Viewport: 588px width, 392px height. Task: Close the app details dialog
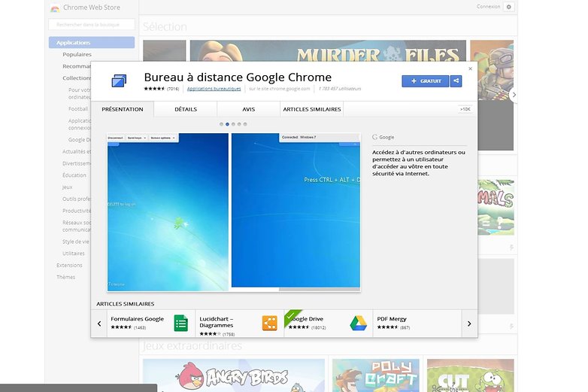click(x=470, y=68)
